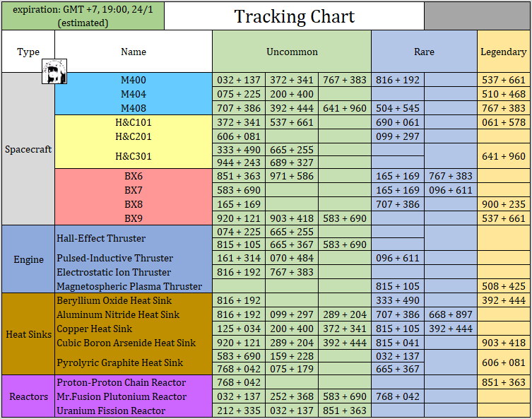Select the M400 name cell
Viewport: 532px width, 419px height.
coord(134,80)
